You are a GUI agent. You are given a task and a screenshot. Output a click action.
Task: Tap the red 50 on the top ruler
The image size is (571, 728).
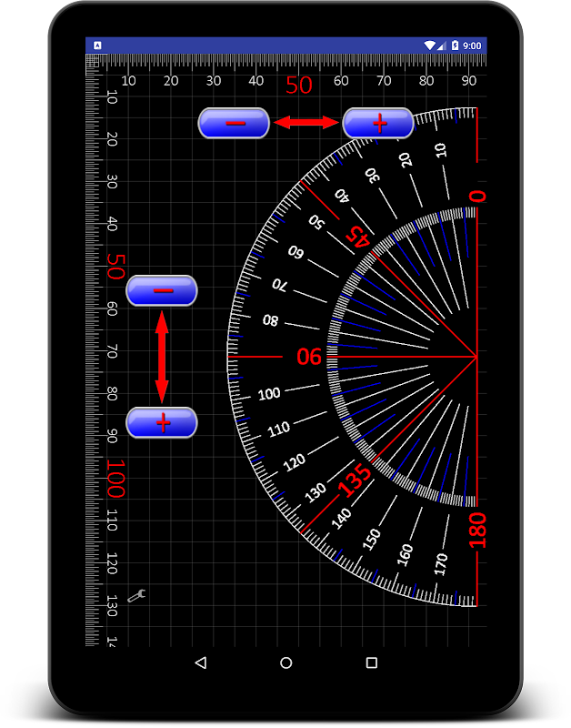coord(299,85)
